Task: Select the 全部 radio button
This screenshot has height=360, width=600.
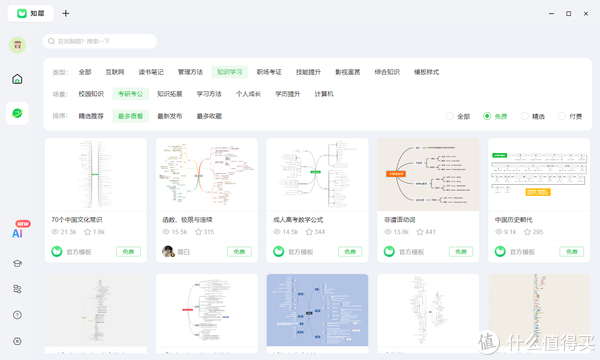Action: [x=458, y=116]
